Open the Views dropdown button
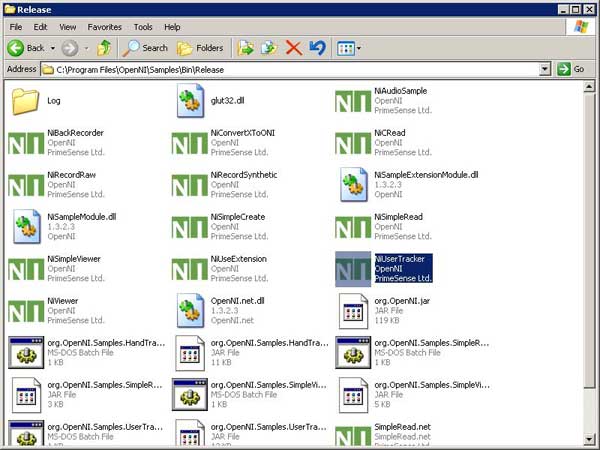 [349, 49]
